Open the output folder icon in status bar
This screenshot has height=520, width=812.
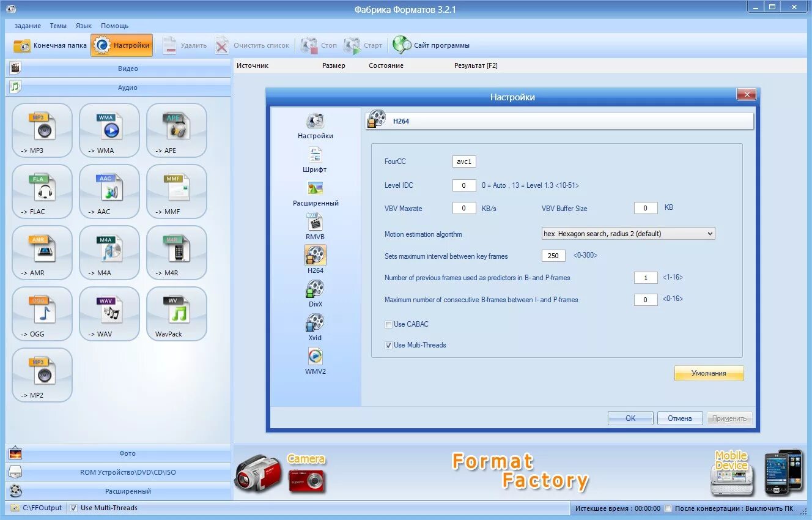coord(15,508)
